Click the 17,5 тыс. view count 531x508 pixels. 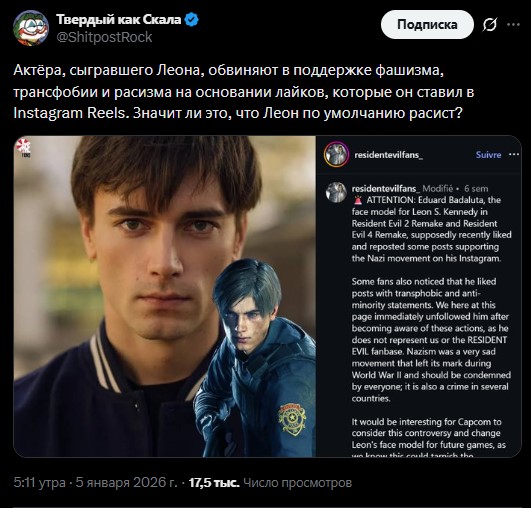pyautogui.click(x=214, y=483)
